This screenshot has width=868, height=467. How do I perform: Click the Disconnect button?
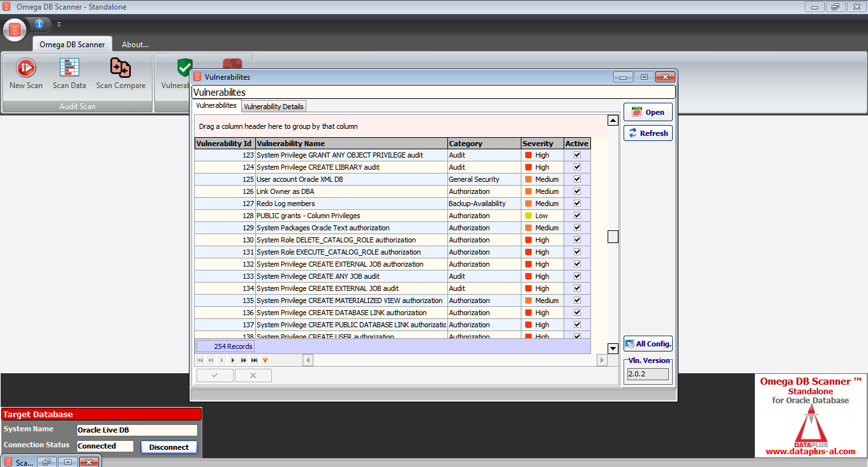[x=169, y=447]
